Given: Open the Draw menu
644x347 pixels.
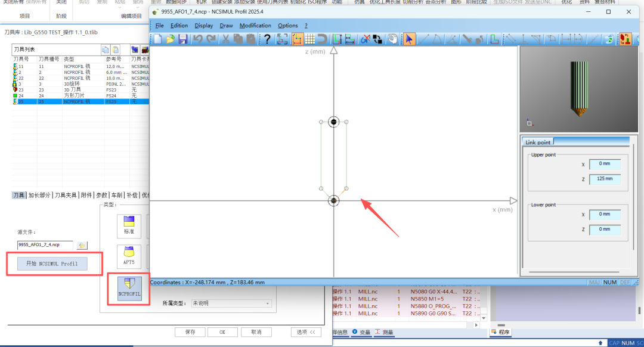Looking at the screenshot, I should [227, 26].
